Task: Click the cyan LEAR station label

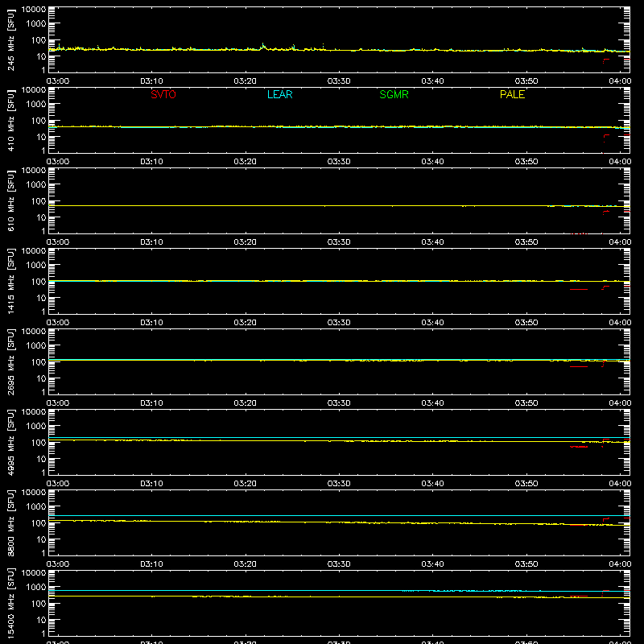Action: 279,94
